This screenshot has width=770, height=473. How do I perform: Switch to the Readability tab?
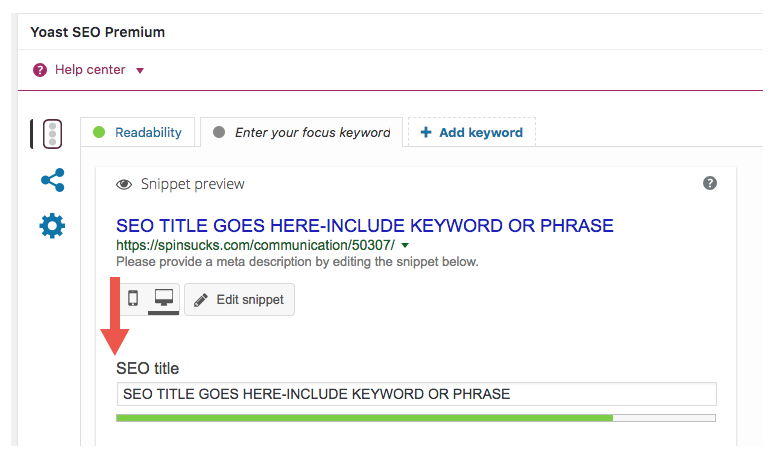coord(147,132)
